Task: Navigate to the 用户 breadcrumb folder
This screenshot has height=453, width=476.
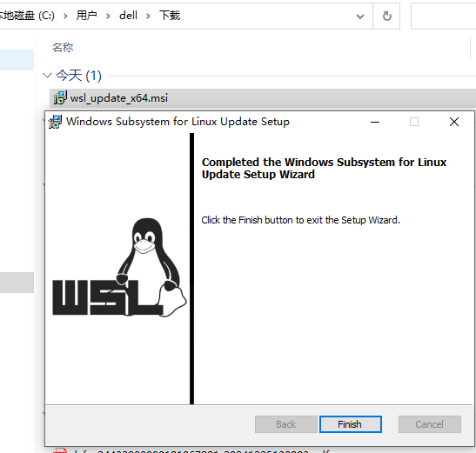Action: tap(86, 16)
